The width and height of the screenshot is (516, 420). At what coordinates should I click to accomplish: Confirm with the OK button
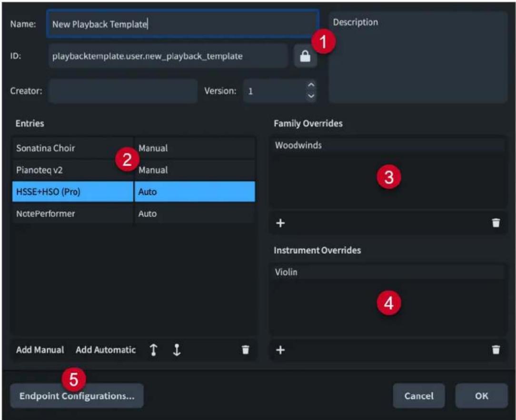pos(481,396)
